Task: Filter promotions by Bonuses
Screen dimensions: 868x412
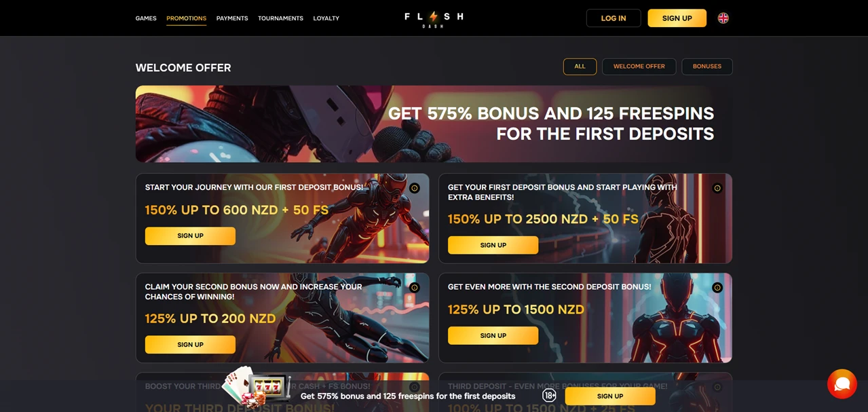Action: (x=707, y=67)
